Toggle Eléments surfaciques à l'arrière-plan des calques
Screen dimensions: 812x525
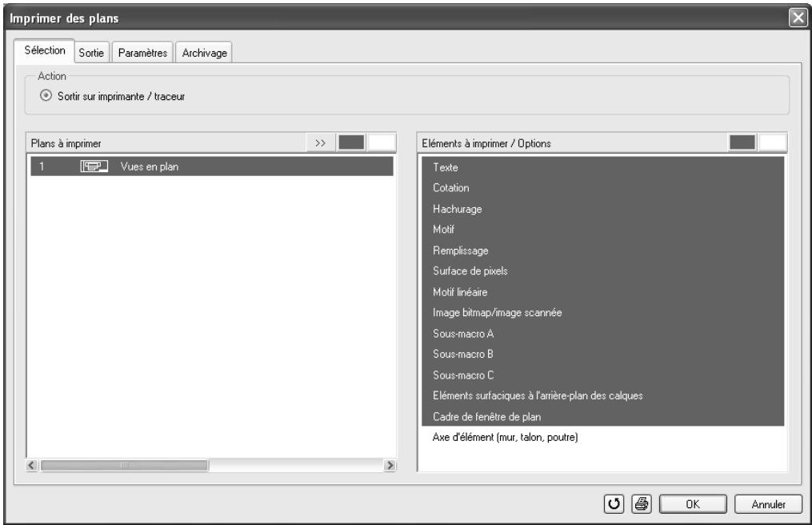602,395
